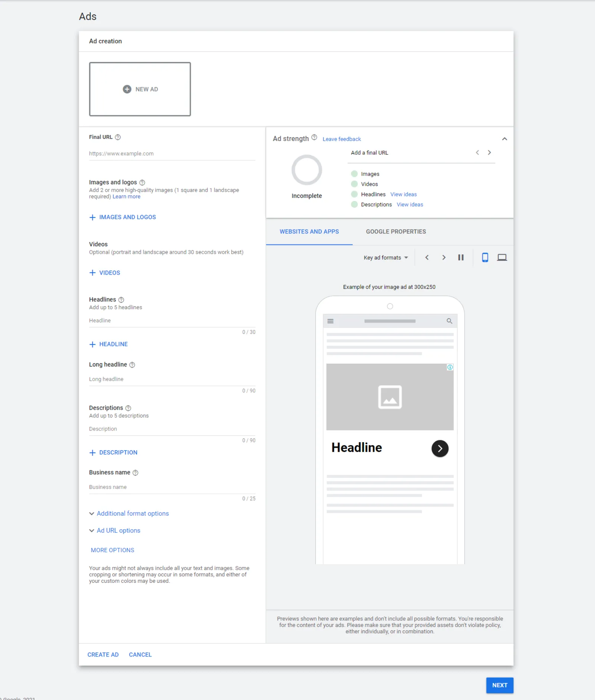The height and width of the screenshot is (700, 595).
Task: Expand Ad URL options
Action: (x=115, y=531)
